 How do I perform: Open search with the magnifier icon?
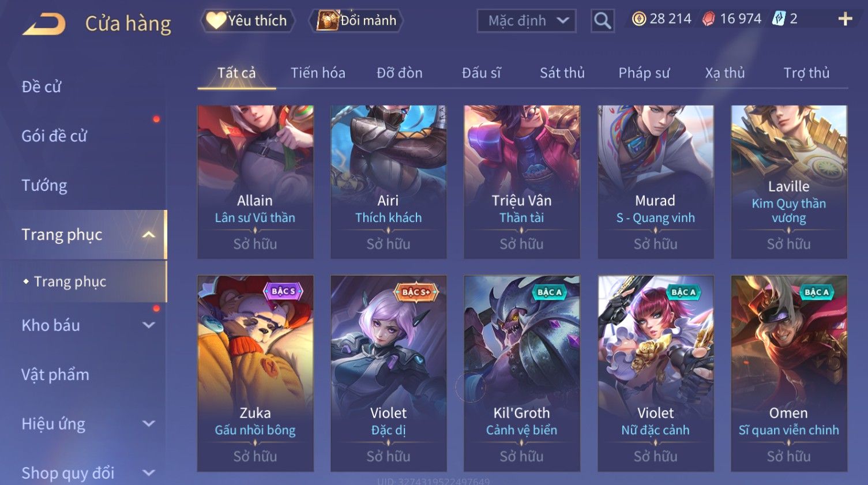pos(602,21)
